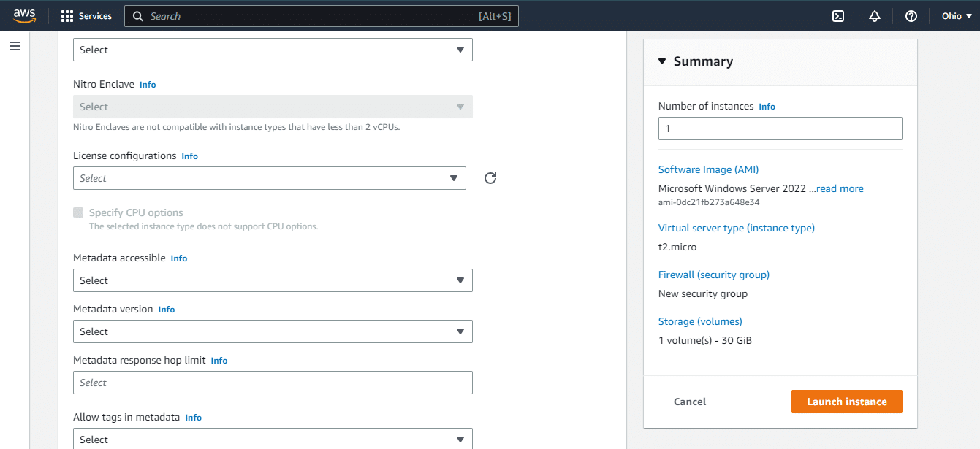Refresh the license configurations list

(490, 177)
